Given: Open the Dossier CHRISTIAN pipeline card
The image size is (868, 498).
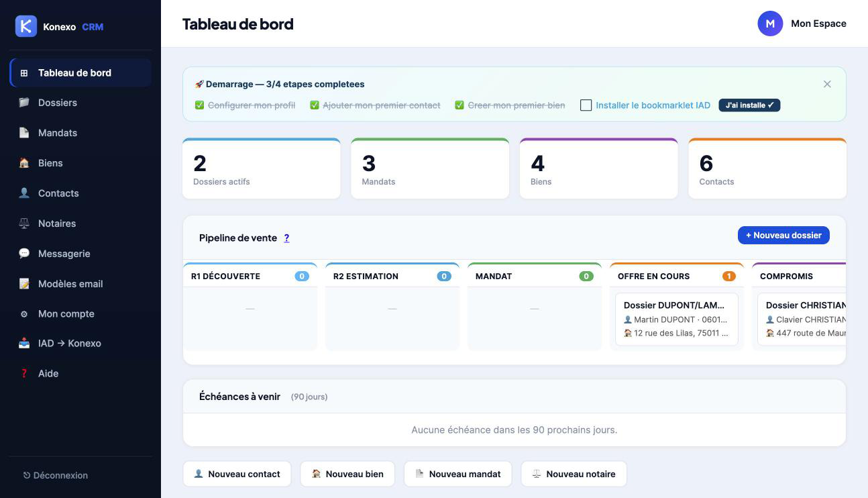Looking at the screenshot, I should [802, 319].
